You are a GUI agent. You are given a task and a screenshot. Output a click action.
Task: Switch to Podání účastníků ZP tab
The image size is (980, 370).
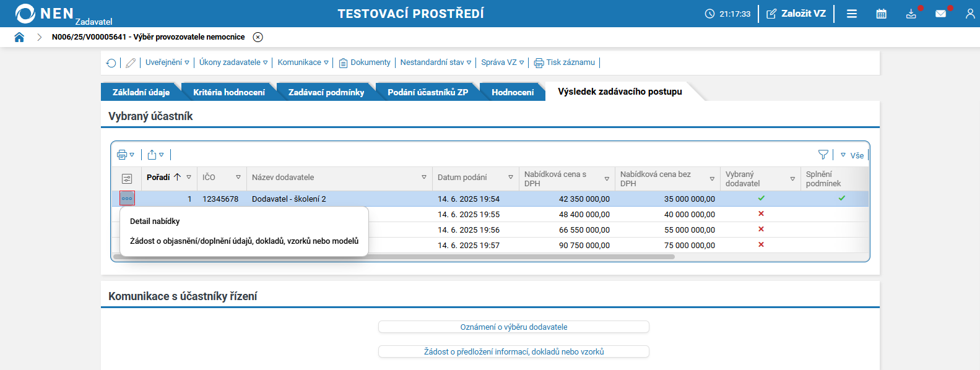tap(428, 92)
